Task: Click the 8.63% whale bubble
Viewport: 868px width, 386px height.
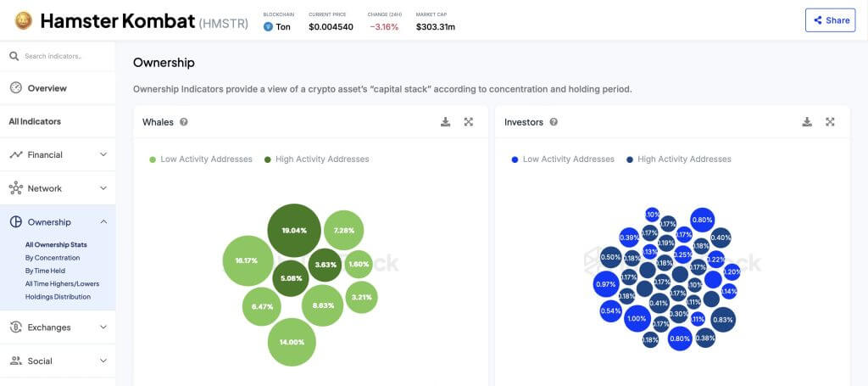Action: tap(323, 305)
